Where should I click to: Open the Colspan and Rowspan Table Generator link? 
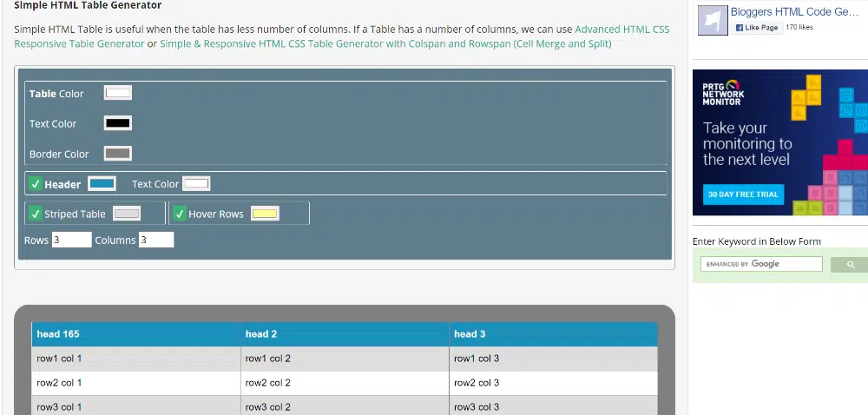click(385, 43)
